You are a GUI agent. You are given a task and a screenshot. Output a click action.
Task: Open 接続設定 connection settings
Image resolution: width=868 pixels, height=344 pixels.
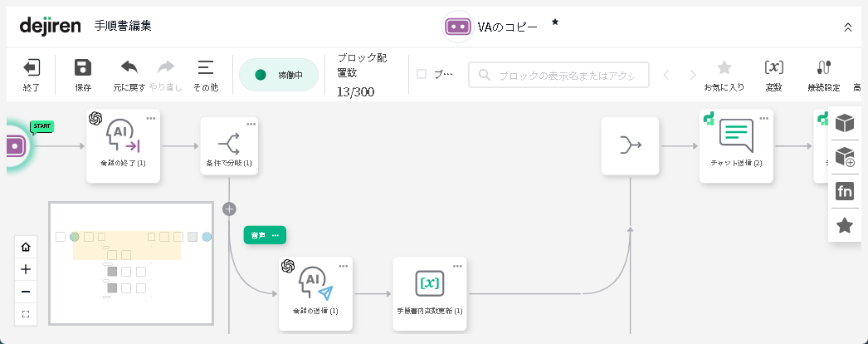click(823, 68)
